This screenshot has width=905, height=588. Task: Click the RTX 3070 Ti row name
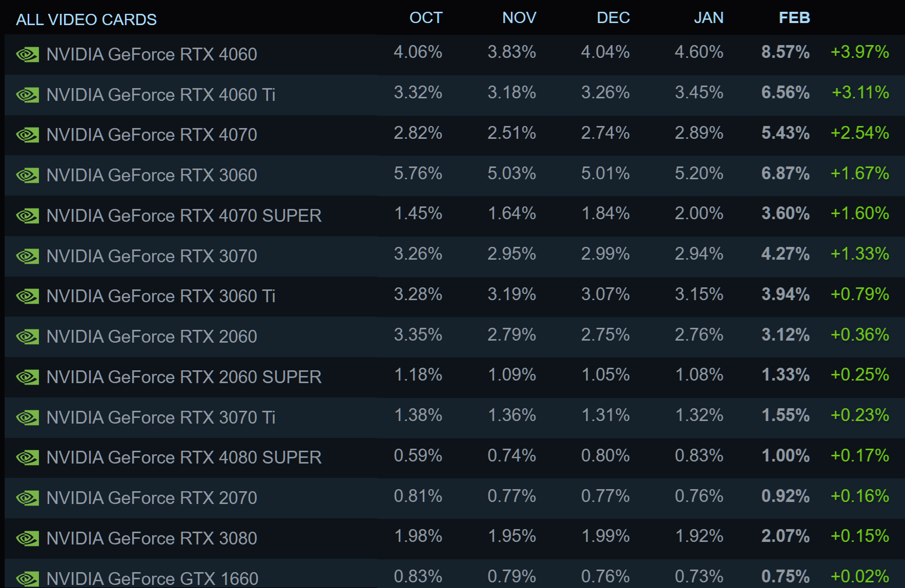pos(161,417)
